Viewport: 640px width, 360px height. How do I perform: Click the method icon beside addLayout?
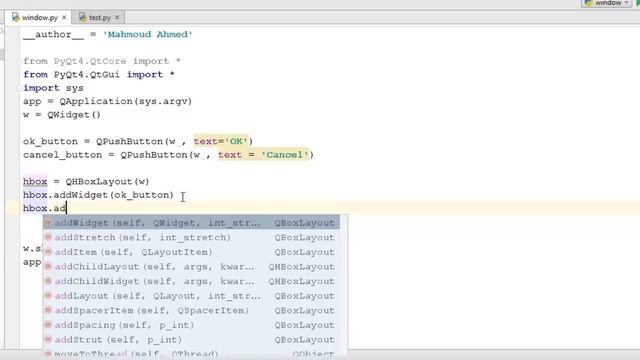48,296
